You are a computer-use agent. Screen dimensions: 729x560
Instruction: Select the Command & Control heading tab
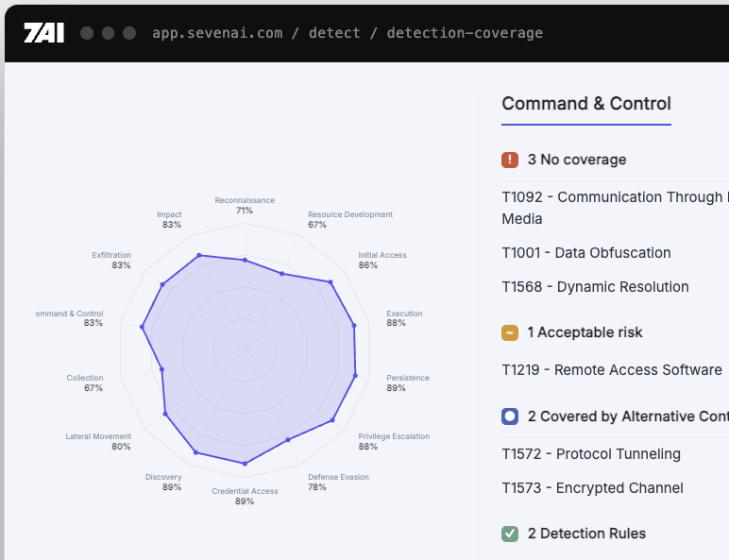pyautogui.click(x=586, y=104)
